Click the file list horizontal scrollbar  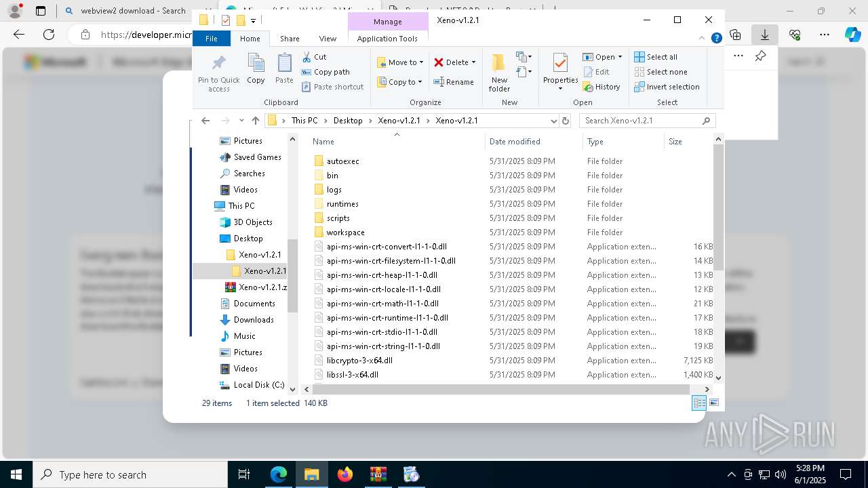click(x=502, y=389)
